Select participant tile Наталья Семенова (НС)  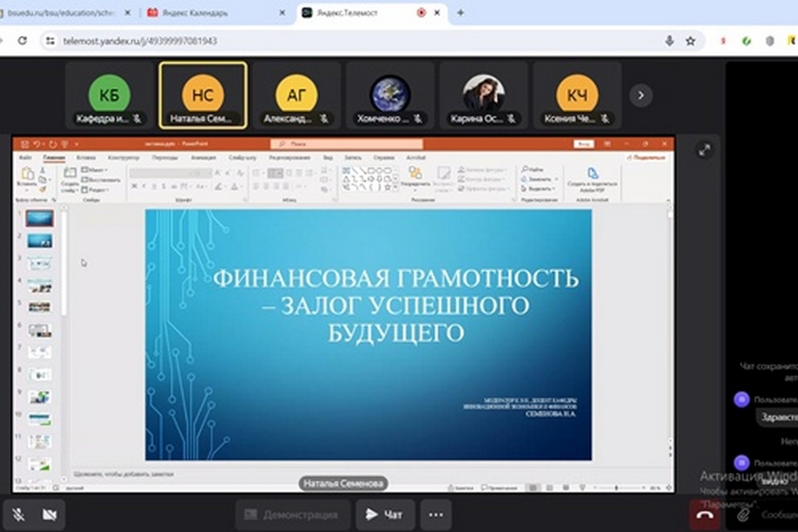pyautogui.click(x=203, y=96)
